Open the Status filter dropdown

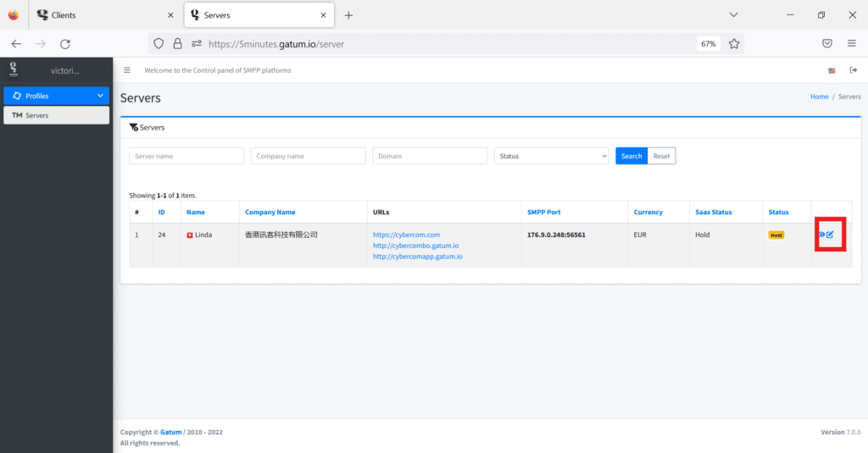pyautogui.click(x=551, y=156)
